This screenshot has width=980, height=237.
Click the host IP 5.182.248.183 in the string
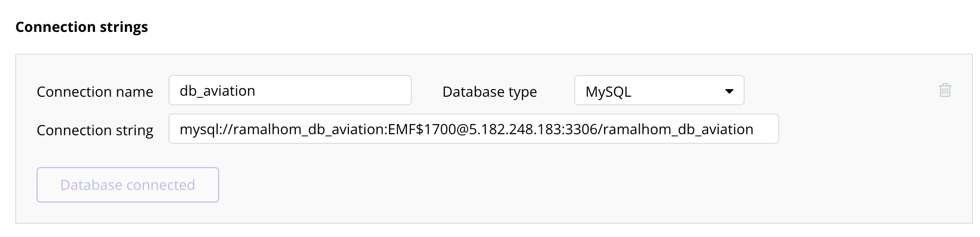tap(515, 129)
